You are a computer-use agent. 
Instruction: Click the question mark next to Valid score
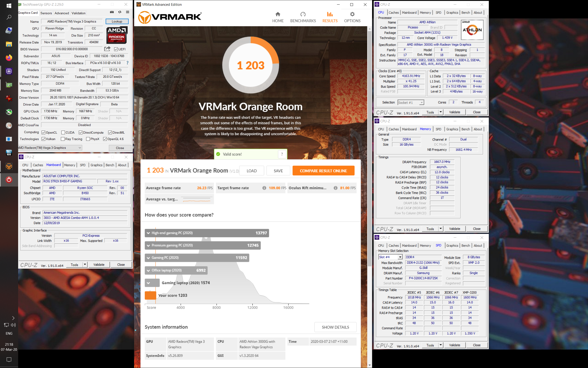coord(282,154)
